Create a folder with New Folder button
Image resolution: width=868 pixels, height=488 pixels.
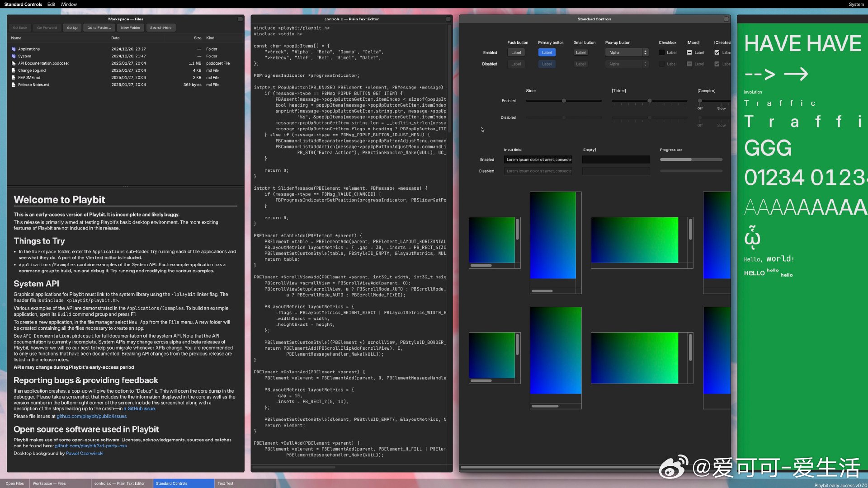(x=131, y=28)
